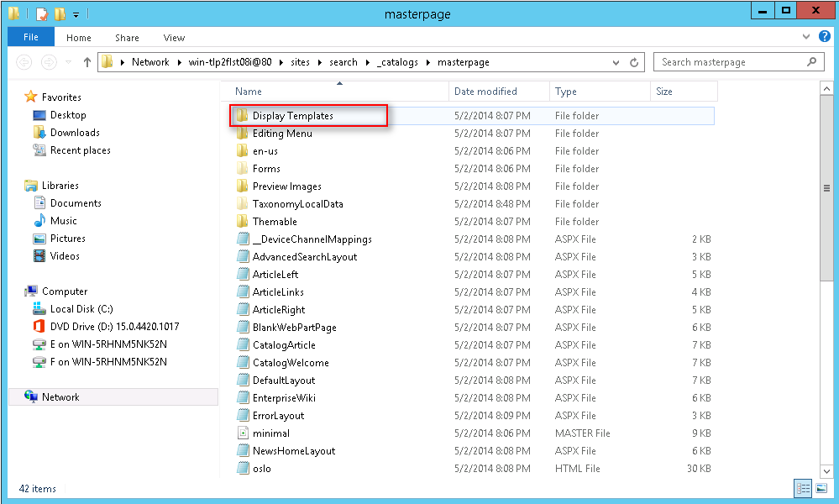Open the address bar dropdown arrow
This screenshot has height=504, width=839.
616,61
